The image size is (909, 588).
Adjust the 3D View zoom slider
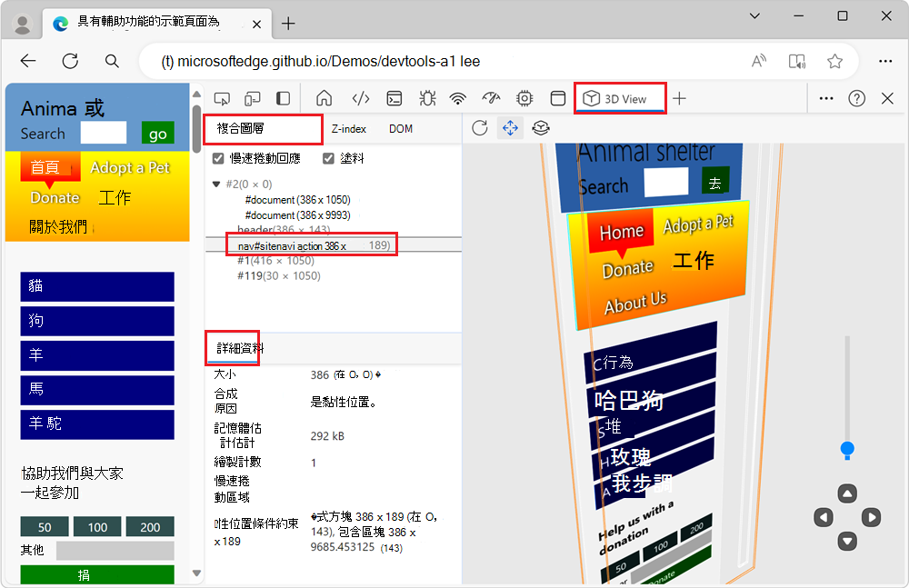pyautogui.click(x=847, y=448)
